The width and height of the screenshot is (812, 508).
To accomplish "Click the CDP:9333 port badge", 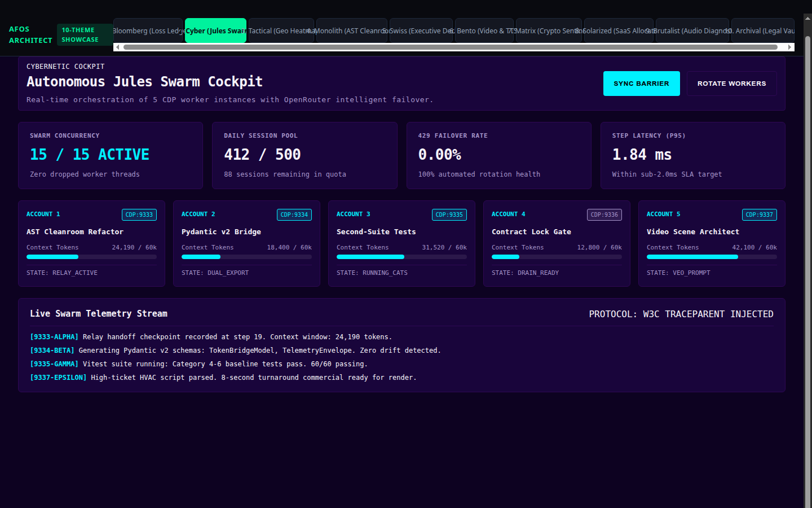I will tap(139, 214).
